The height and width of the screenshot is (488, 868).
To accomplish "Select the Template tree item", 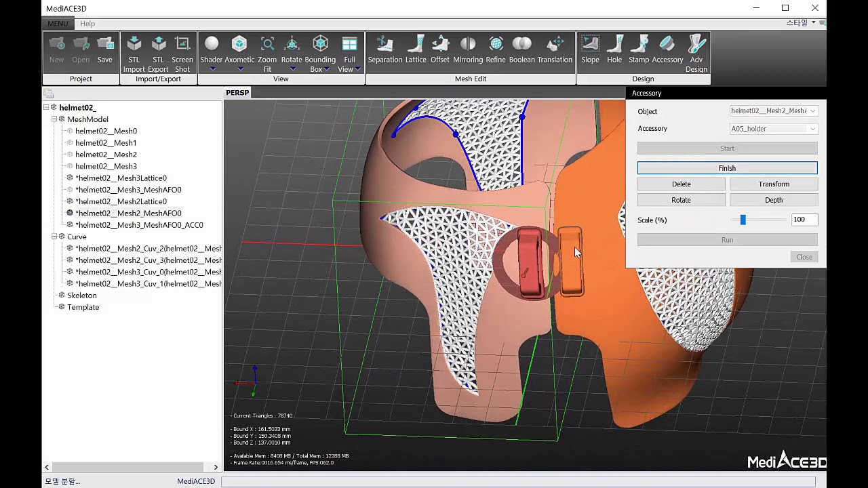I will pyautogui.click(x=83, y=307).
